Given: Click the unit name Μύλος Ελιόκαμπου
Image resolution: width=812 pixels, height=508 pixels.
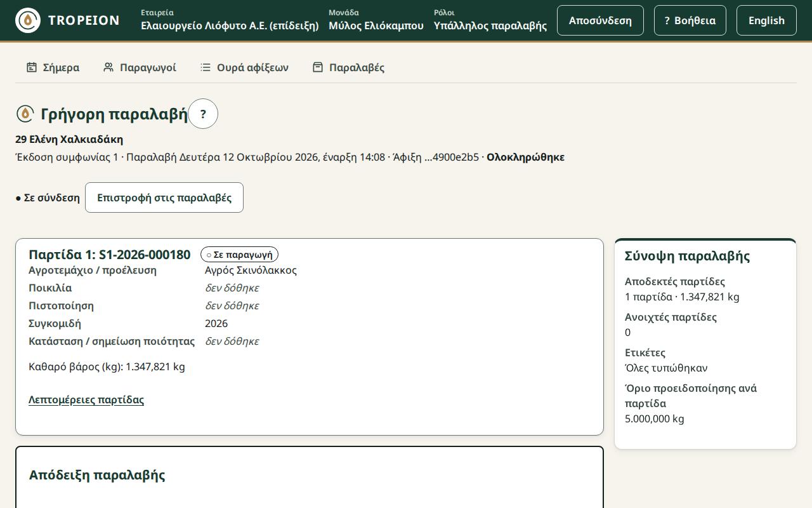Looking at the screenshot, I should (x=376, y=25).
